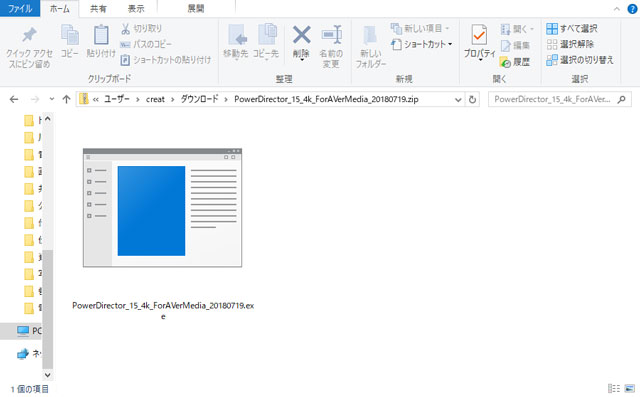
Task: Switch to the View (表示) tab
Action: click(x=136, y=9)
